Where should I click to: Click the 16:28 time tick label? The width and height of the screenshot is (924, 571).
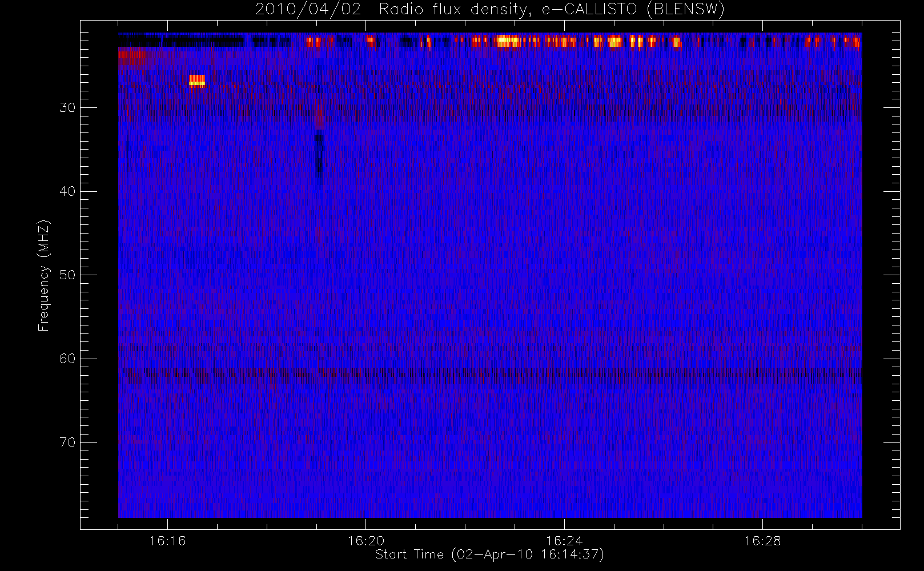tap(762, 541)
